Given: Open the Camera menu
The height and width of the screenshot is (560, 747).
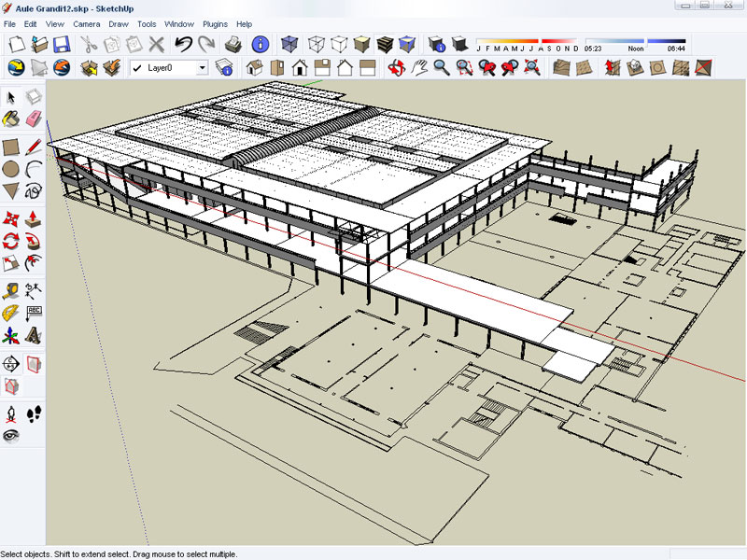Looking at the screenshot, I should coord(86,23).
